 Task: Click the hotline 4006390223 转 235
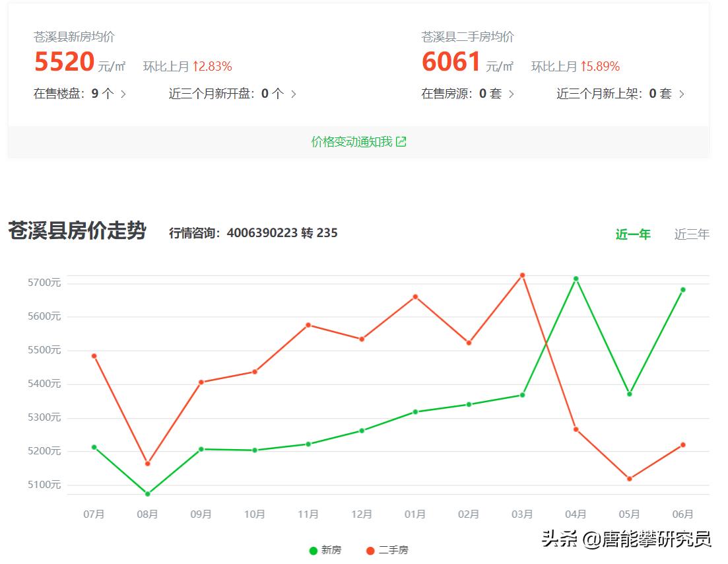tap(282, 232)
